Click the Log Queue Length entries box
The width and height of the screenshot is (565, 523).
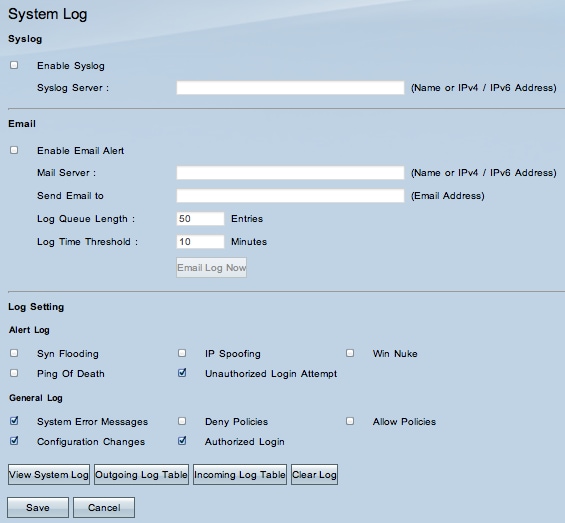coord(200,219)
